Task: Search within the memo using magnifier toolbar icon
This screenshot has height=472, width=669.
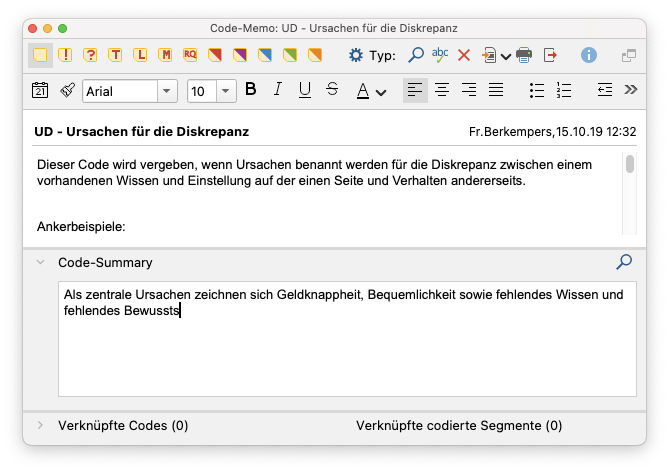Action: pos(416,55)
